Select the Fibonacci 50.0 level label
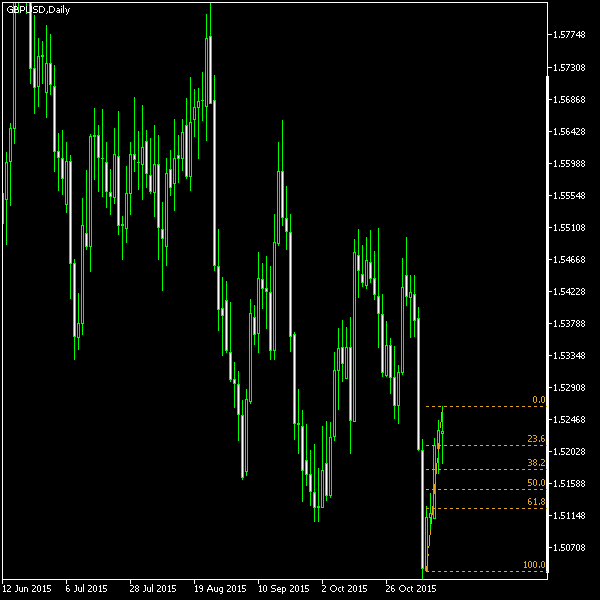 click(x=536, y=483)
